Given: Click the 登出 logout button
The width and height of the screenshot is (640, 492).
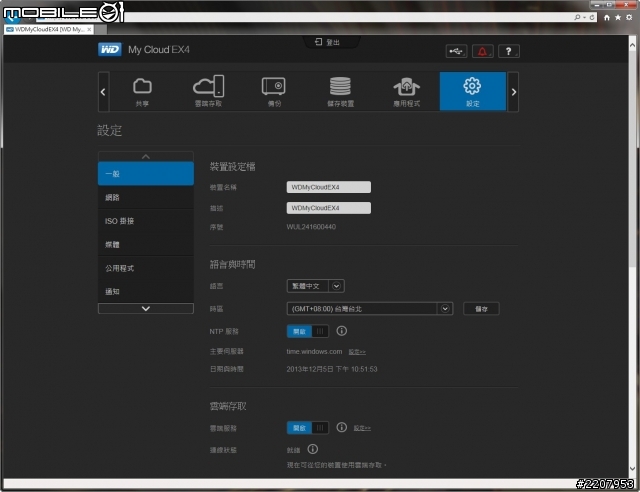Looking at the screenshot, I should (328, 42).
